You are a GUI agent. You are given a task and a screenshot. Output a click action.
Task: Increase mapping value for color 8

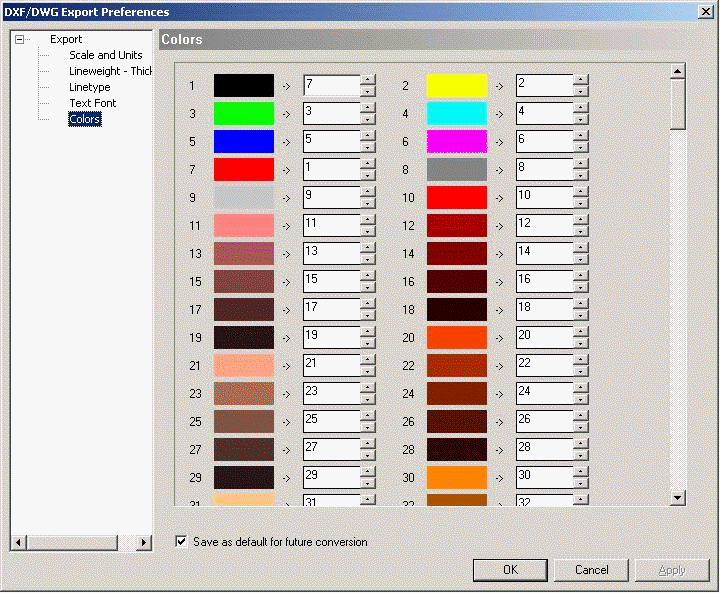580,164
